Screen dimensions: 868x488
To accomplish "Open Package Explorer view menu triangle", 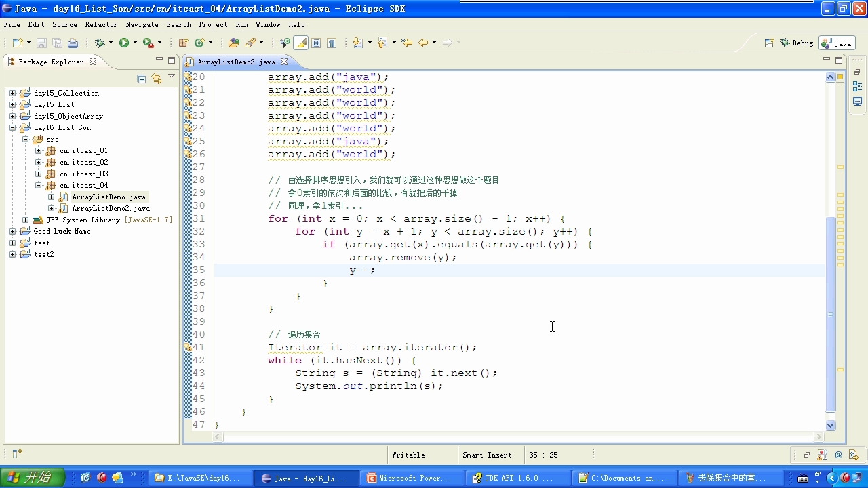I will coord(172,77).
